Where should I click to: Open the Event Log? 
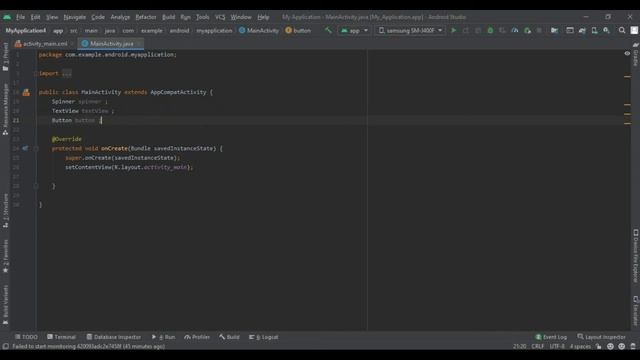point(551,337)
